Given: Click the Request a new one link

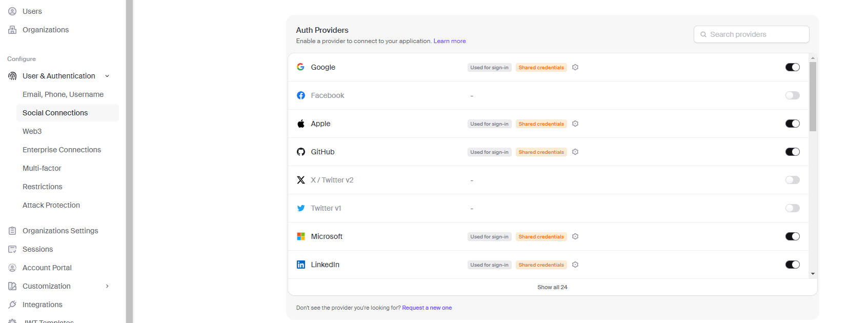Looking at the screenshot, I should [x=427, y=308].
